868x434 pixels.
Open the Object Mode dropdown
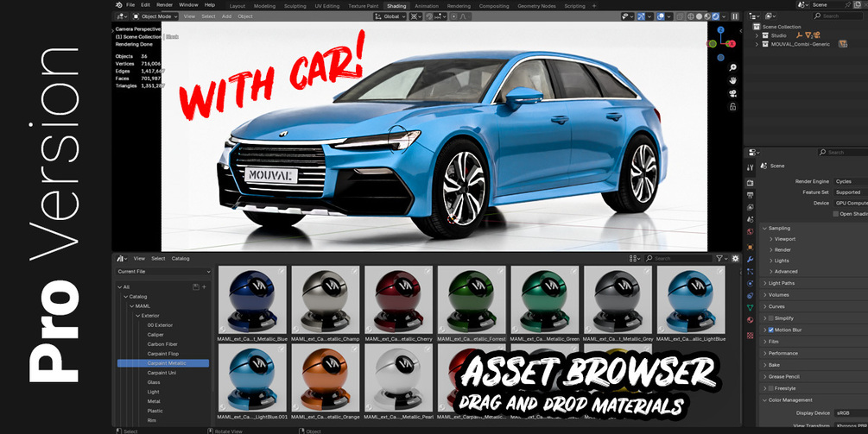155,16
